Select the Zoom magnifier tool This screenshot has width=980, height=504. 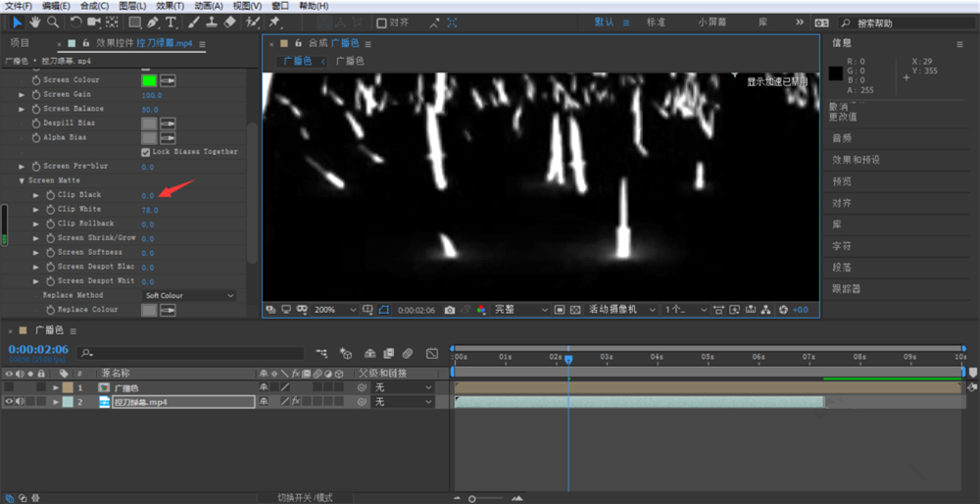53,22
